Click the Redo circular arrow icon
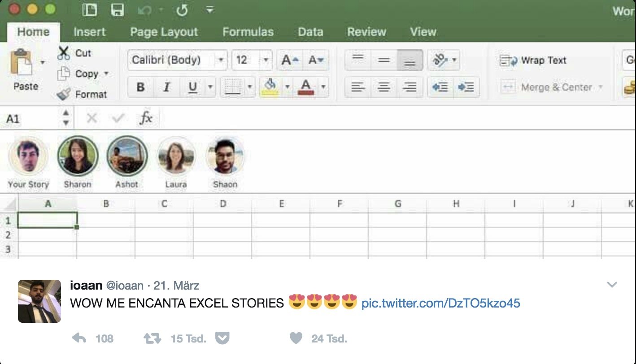 (182, 10)
